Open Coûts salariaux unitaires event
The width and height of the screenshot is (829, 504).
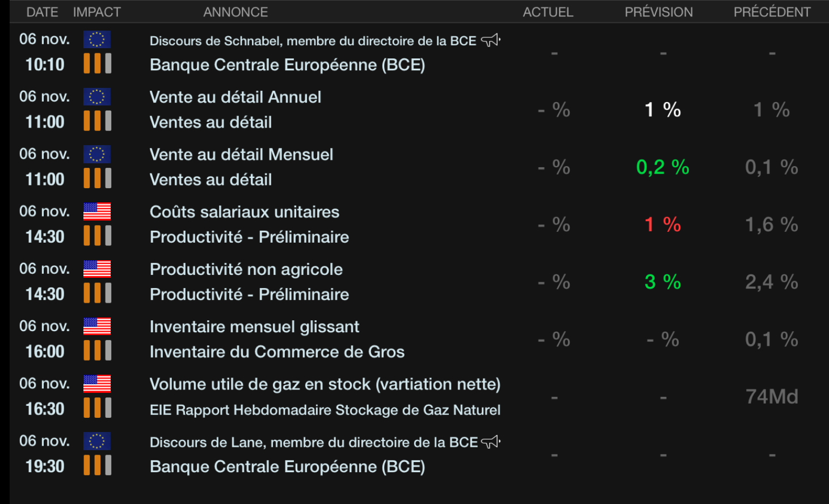pyautogui.click(x=245, y=212)
